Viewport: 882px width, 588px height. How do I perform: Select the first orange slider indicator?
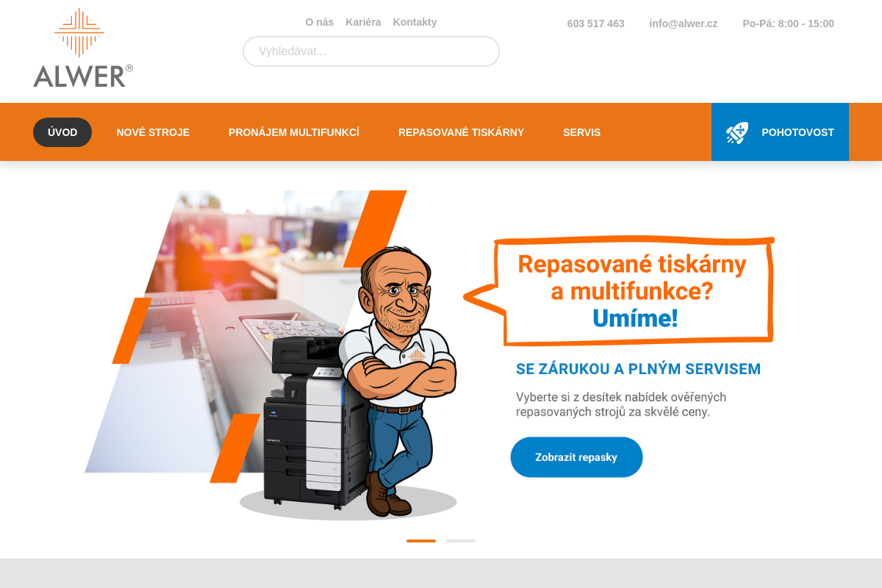coord(421,541)
